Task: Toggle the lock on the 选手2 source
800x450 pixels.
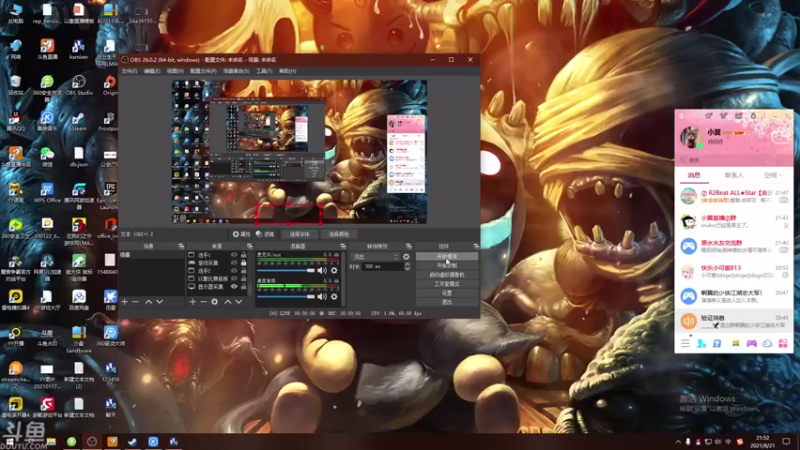Action: [x=244, y=271]
